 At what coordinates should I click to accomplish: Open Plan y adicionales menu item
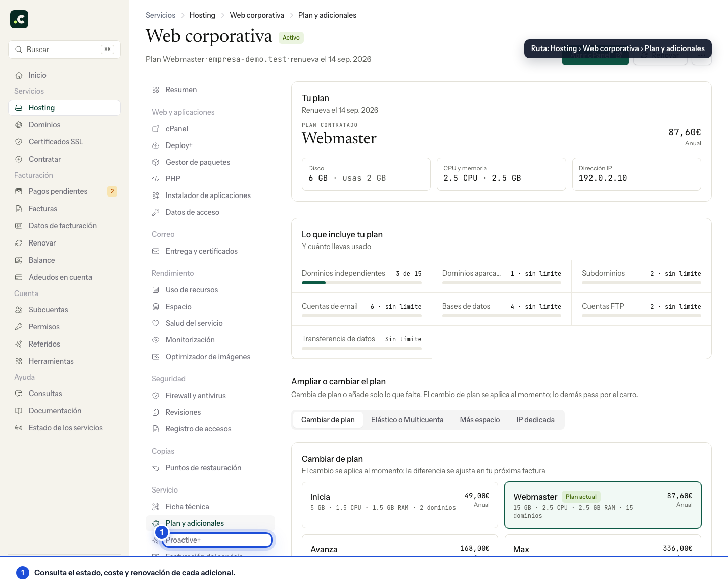click(210, 523)
